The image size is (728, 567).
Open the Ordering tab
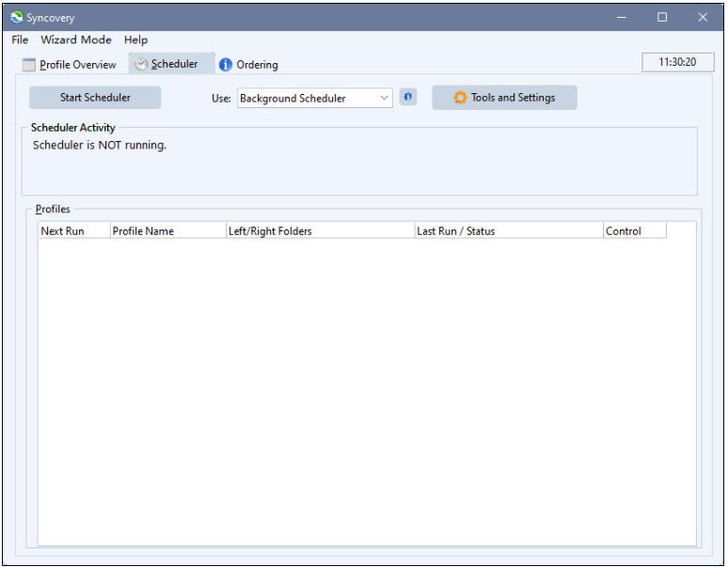[249, 65]
